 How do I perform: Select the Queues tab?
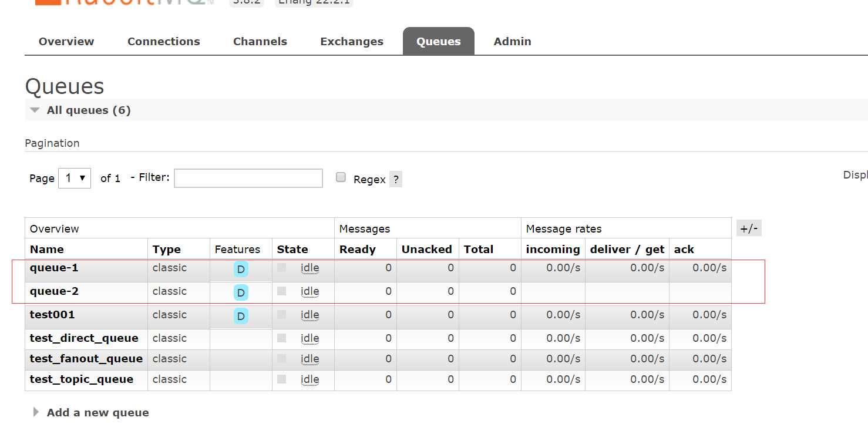pos(439,41)
